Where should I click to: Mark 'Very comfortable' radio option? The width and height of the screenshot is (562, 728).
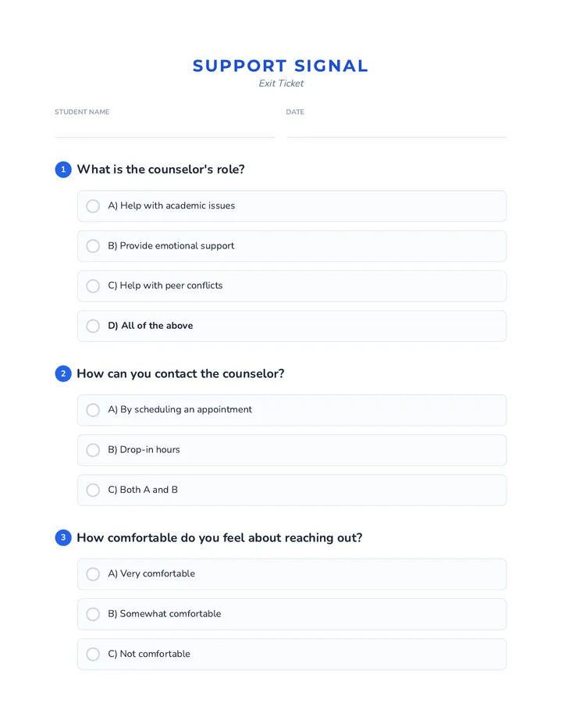(x=93, y=574)
